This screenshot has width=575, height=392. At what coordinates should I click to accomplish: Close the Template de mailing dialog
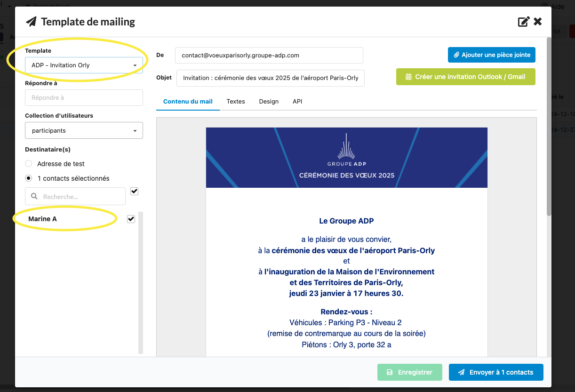point(538,22)
